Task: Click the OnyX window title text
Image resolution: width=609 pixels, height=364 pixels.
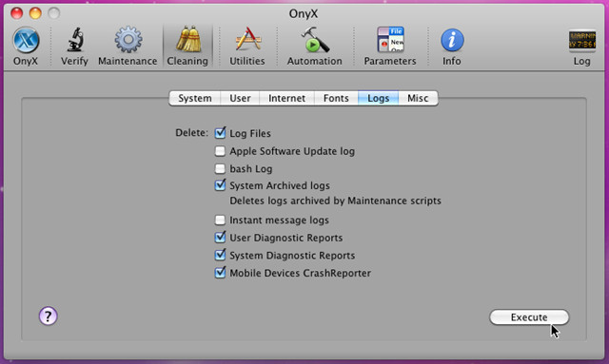Action: tap(304, 13)
